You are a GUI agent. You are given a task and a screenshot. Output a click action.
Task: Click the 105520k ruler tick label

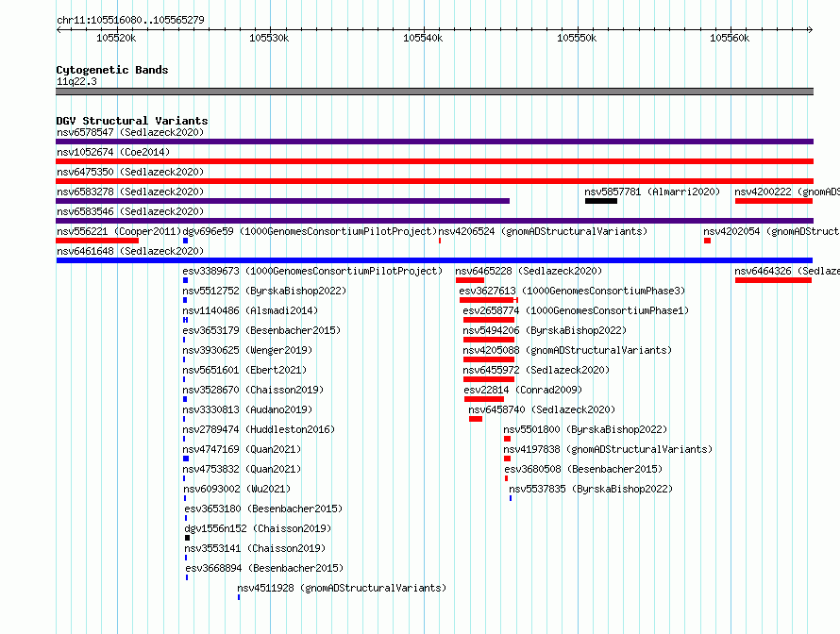click(116, 38)
